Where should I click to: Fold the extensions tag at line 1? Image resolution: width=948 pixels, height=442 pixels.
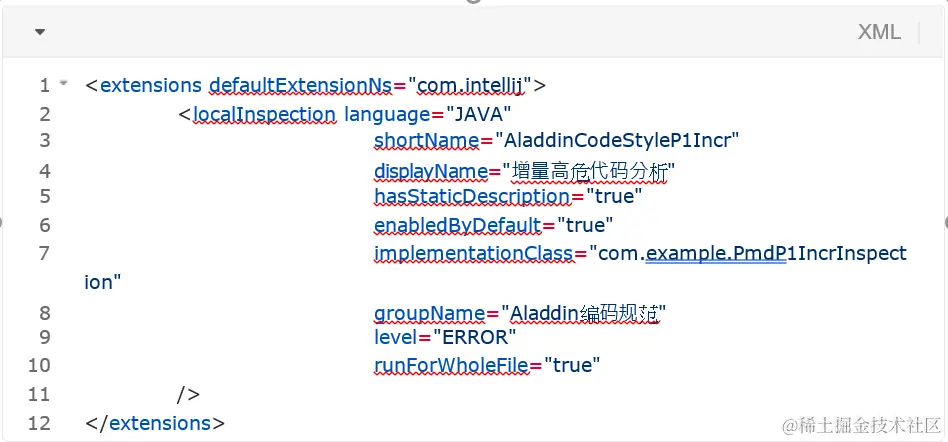[x=64, y=84]
